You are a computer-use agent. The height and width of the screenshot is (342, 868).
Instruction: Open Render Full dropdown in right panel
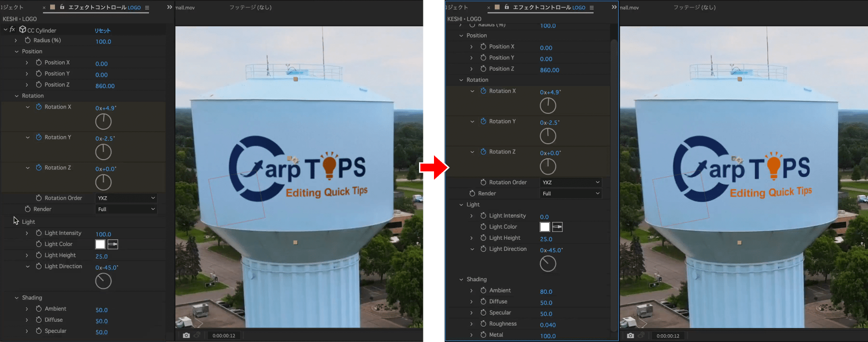(x=571, y=193)
